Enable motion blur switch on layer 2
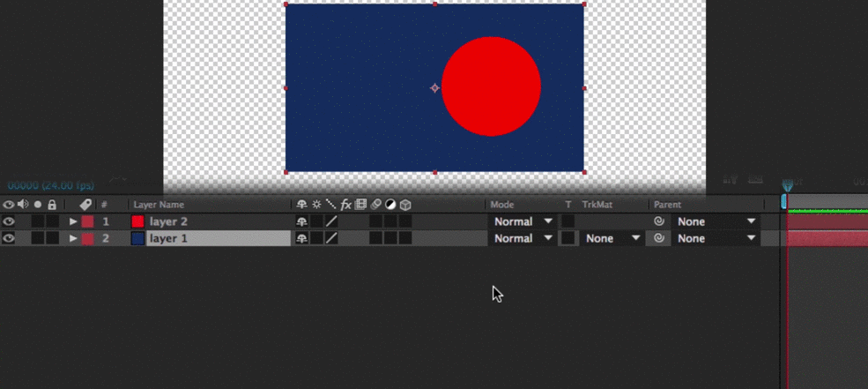The height and width of the screenshot is (389, 868). point(376,221)
